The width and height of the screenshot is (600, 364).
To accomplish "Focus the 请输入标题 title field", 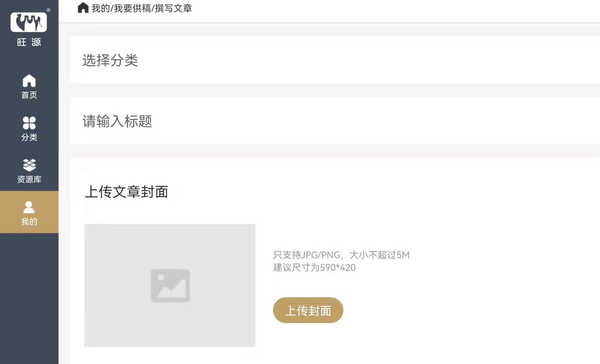I will click(335, 121).
